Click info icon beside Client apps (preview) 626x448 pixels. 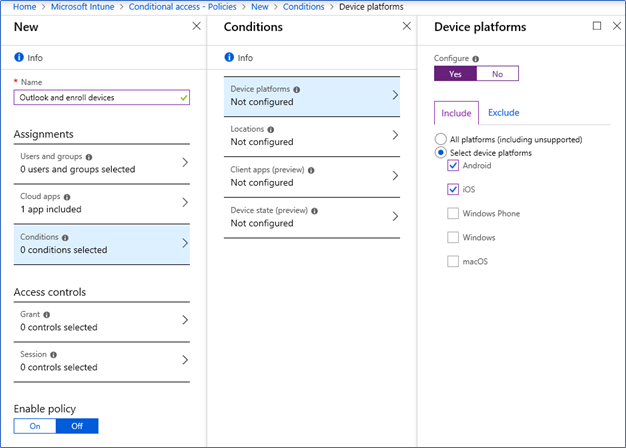point(311,170)
